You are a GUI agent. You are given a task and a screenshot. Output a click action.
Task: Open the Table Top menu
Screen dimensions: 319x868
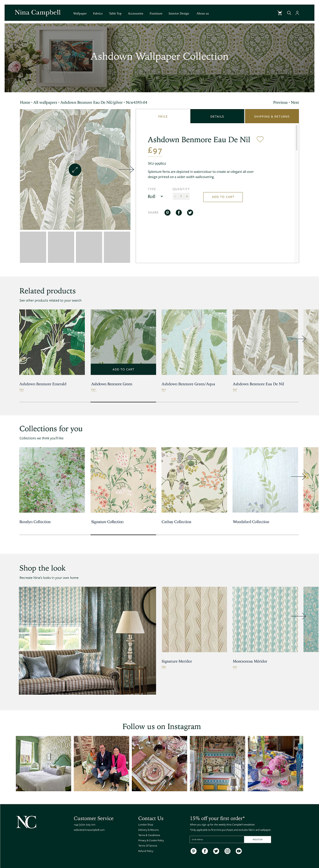pyautogui.click(x=115, y=14)
